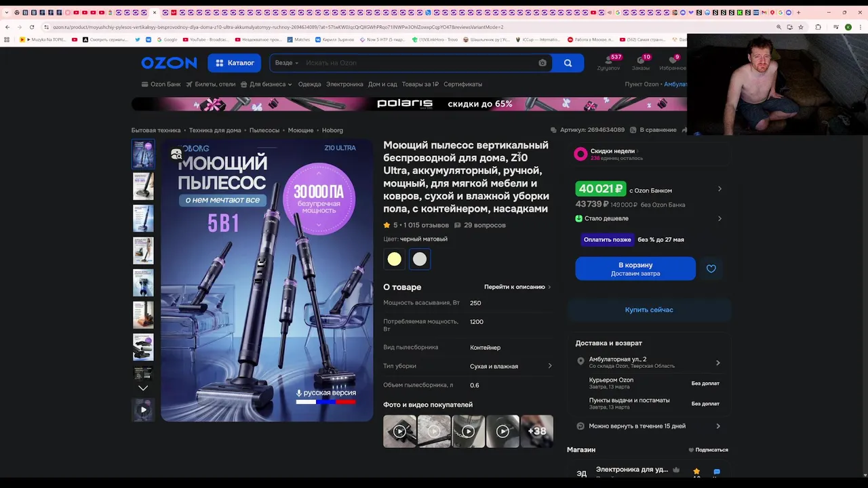Image resolution: width=868 pixels, height=488 pixels.
Task: Click Моющие breadcrumb
Action: click(300, 130)
